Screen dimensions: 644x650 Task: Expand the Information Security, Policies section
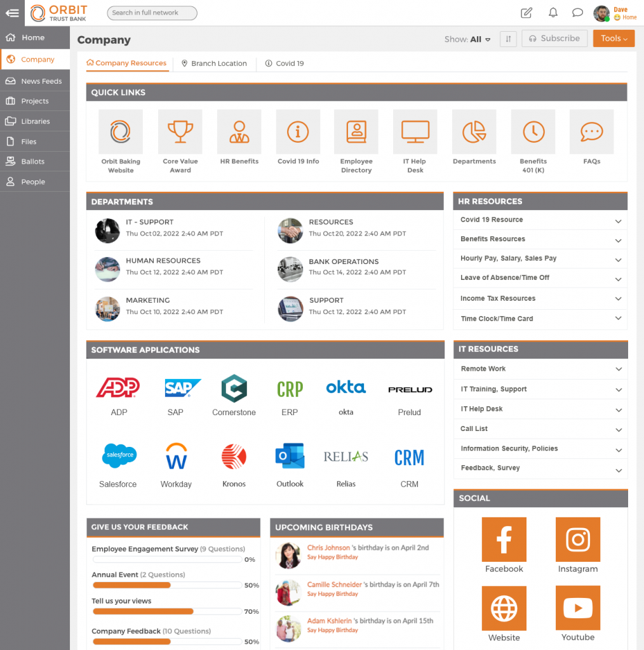coord(540,449)
